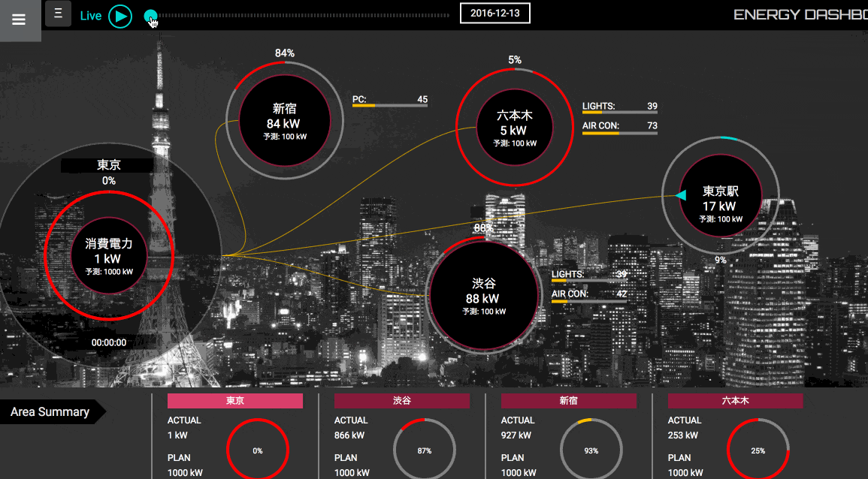The image size is (868, 479).
Task: Click the PC 45 usage bar
Action: (x=390, y=101)
